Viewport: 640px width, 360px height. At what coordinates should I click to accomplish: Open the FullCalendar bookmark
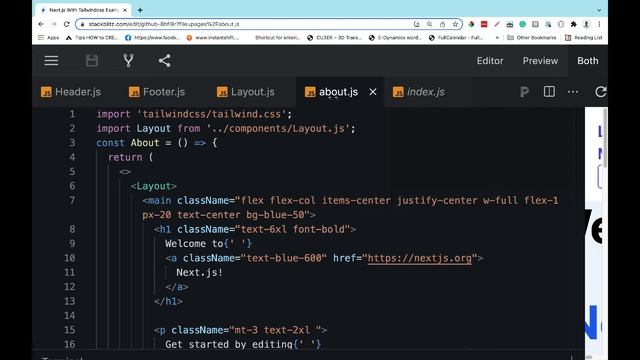click(456, 38)
